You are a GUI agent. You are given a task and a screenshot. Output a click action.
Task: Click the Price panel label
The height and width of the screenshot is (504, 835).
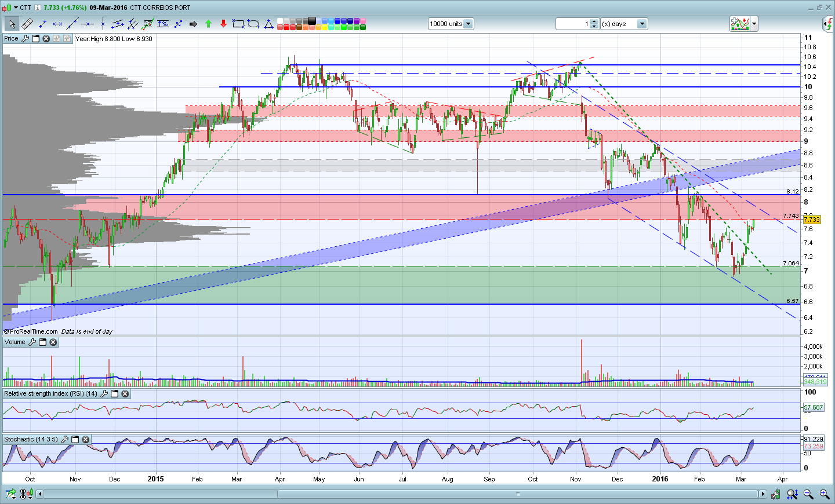pyautogui.click(x=11, y=39)
